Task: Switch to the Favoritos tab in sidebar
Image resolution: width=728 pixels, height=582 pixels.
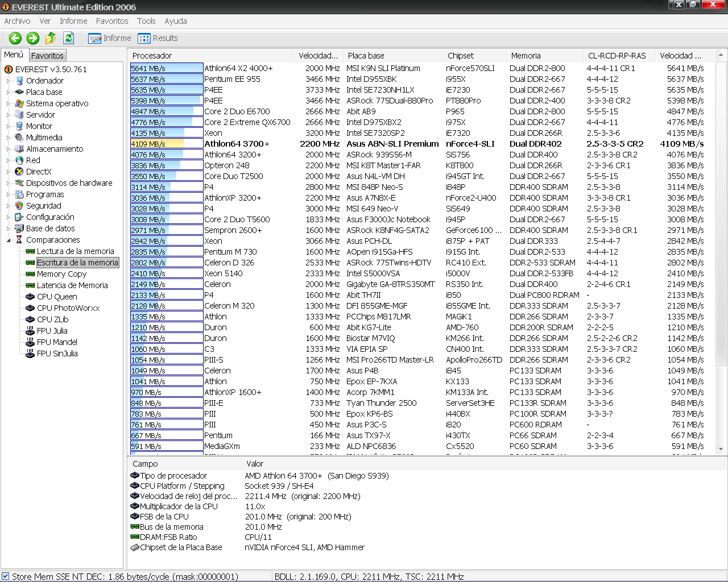Action: tap(47, 55)
